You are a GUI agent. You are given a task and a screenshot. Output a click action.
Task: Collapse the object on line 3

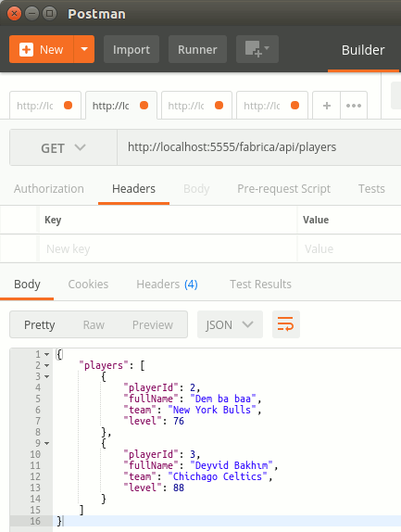coord(47,376)
